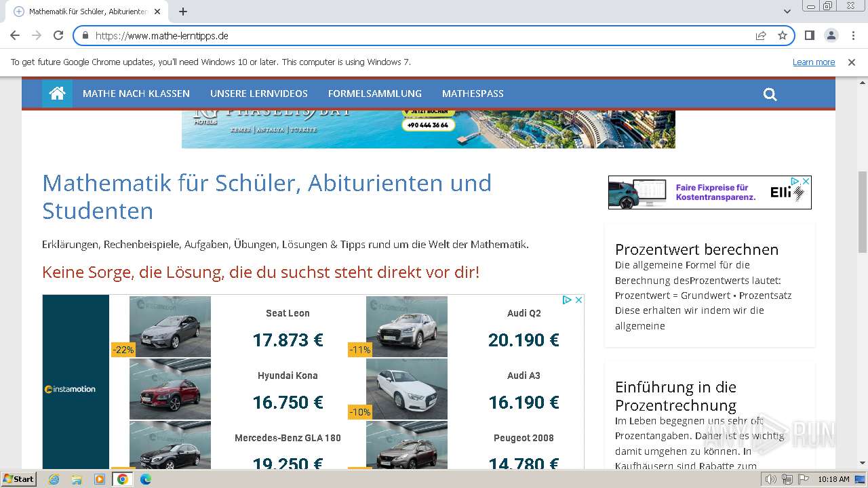
Task: Click the Audi A3 price 16.190 €
Action: coord(524,402)
